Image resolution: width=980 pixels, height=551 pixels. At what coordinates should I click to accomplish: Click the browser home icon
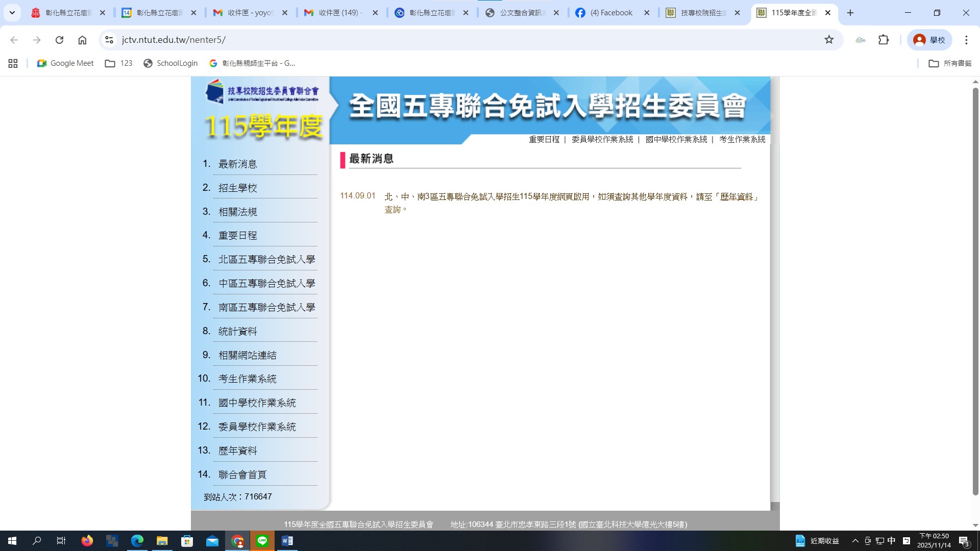pos(82,40)
